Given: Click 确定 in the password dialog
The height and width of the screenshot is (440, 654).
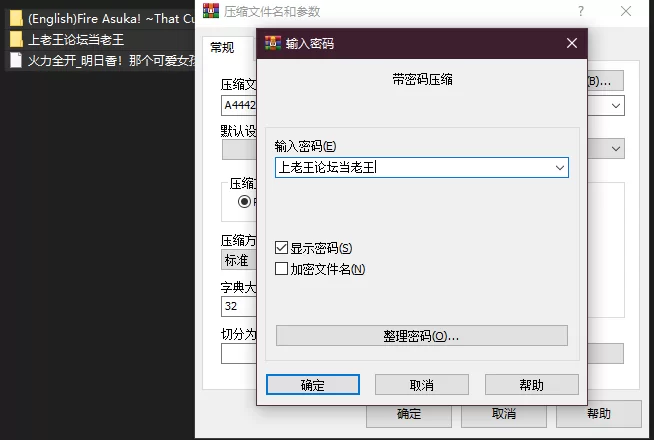Looking at the screenshot, I should 313,385.
